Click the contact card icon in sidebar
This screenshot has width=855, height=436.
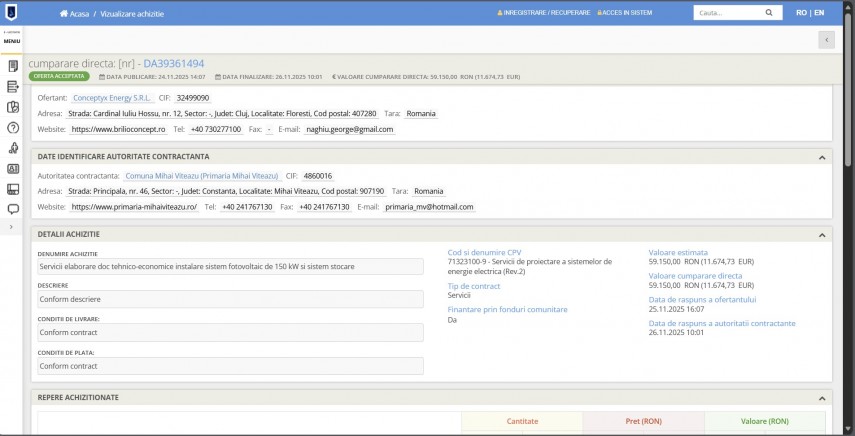[x=13, y=169]
